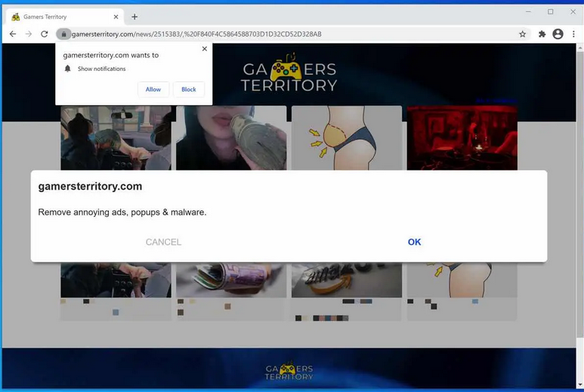Reload the current page
Viewport: 584px width, 392px height.
45,34
